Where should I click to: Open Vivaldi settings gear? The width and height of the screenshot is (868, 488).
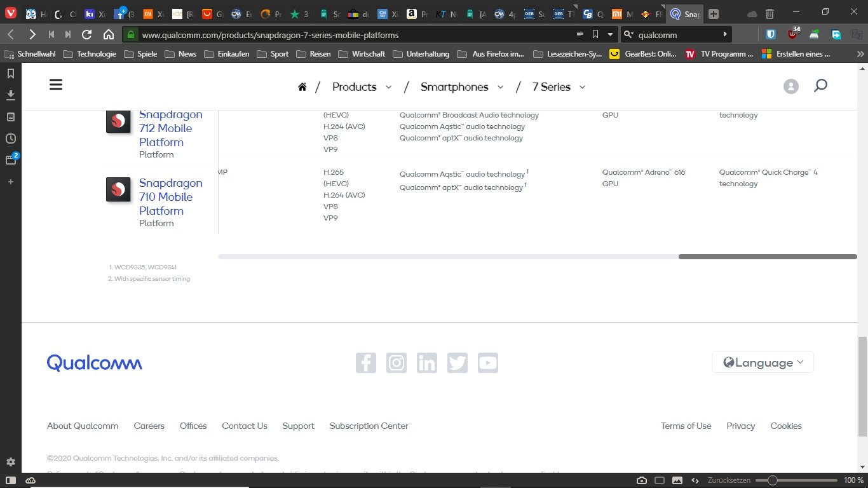tap(10, 462)
